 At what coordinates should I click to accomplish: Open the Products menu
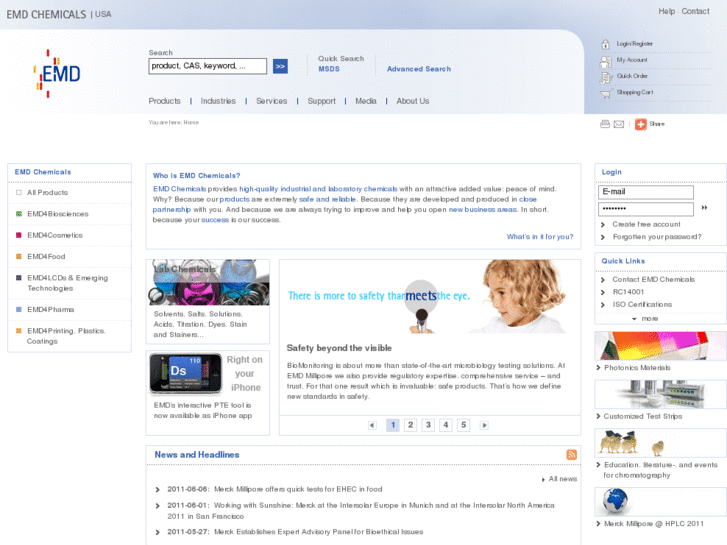(x=164, y=101)
